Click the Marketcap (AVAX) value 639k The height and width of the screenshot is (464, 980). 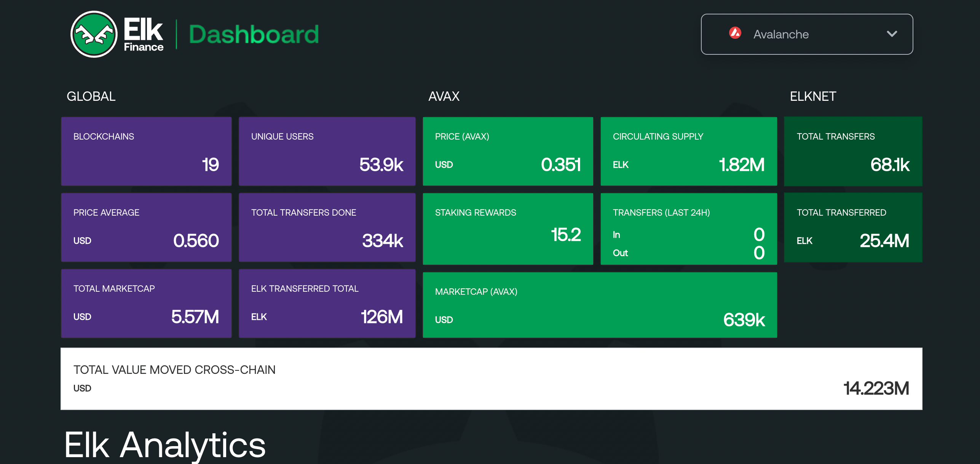coord(744,320)
